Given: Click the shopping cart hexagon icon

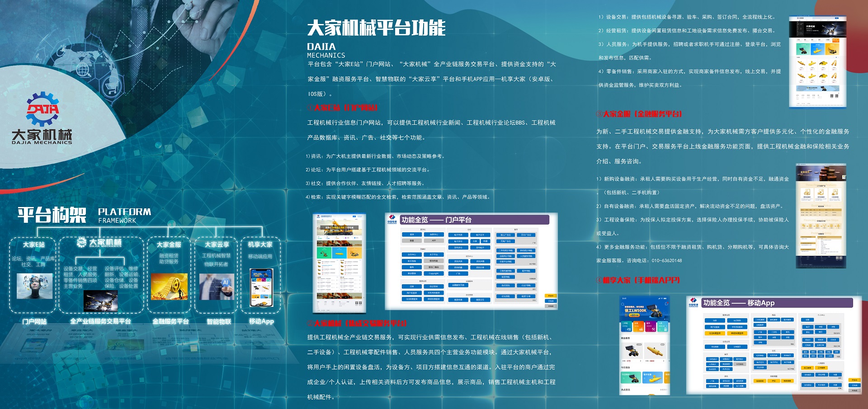Looking at the screenshot, I should 110,85.
